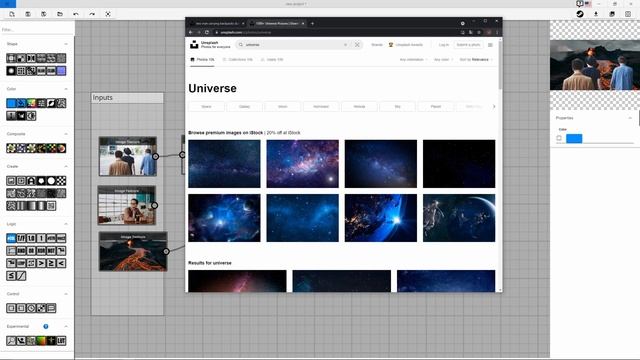Open the 'Sort by Relevance' dropdown on Unsplash
This screenshot has height=360, width=640.
(476, 60)
